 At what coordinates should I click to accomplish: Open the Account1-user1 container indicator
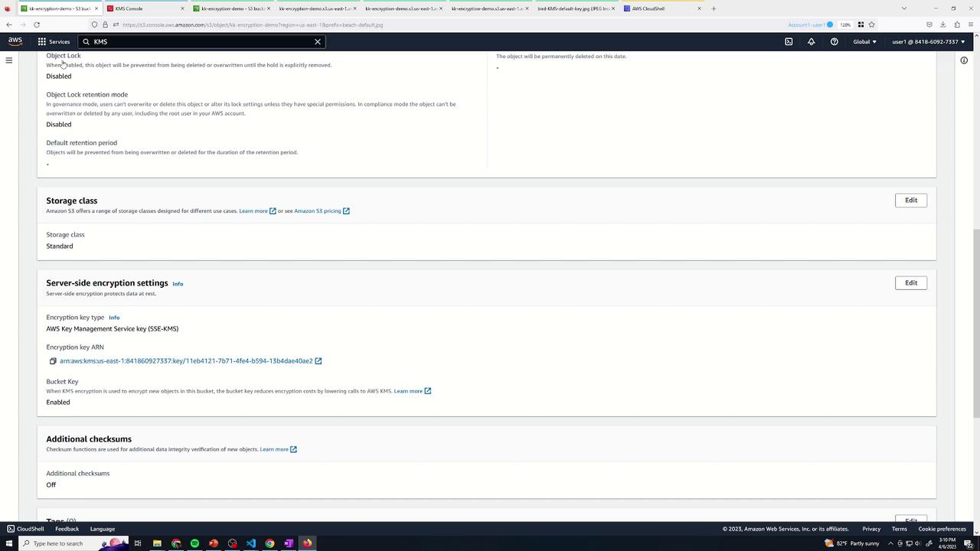tap(810, 24)
